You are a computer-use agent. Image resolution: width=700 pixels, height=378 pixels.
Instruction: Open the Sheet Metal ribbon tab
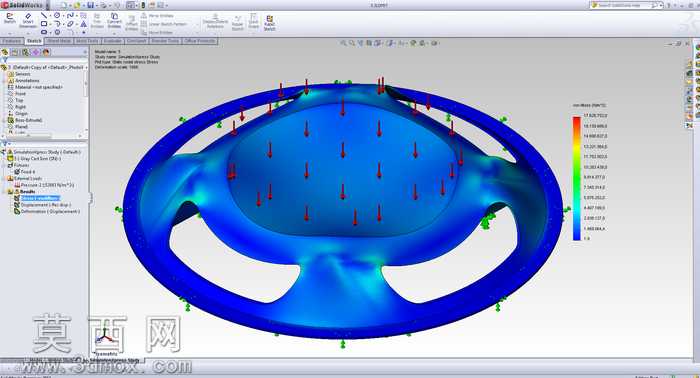coord(58,41)
